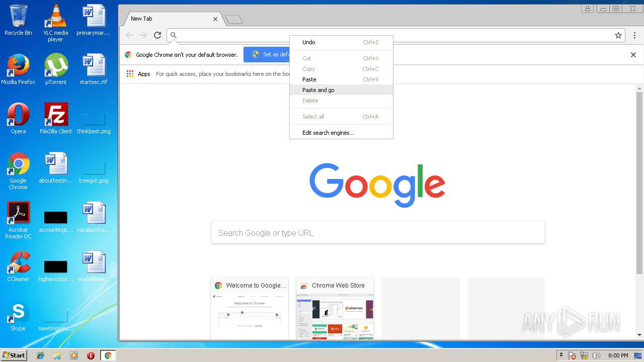This screenshot has height=362, width=644.
Task: Dismiss the default browser notification bar
Action: [x=633, y=55]
